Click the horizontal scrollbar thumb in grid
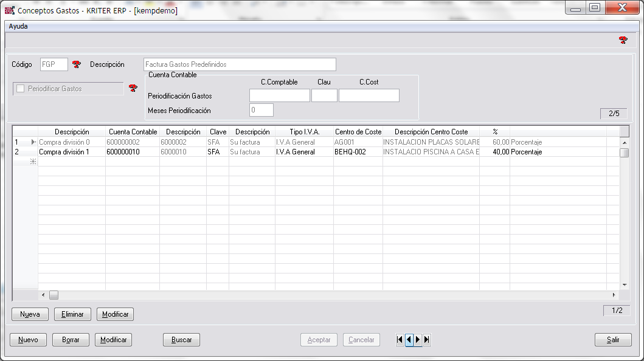Viewport: 644px width, 361px height. 54,295
